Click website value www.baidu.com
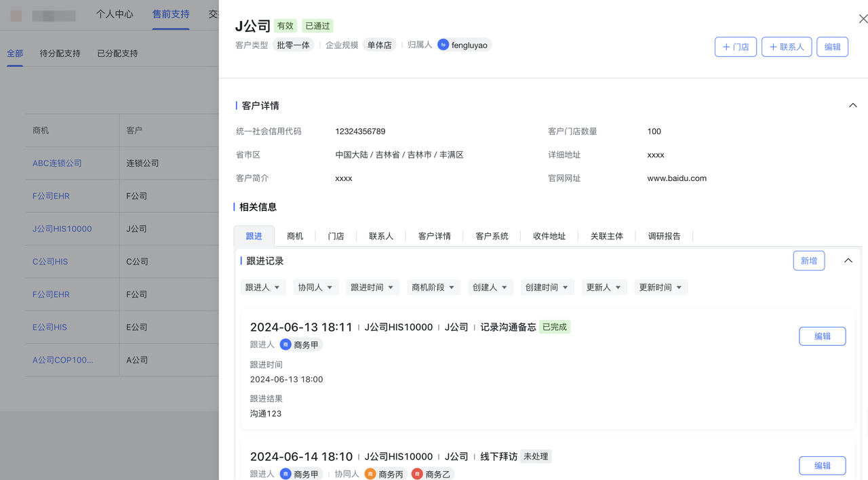The width and height of the screenshot is (868, 480). pyautogui.click(x=677, y=178)
